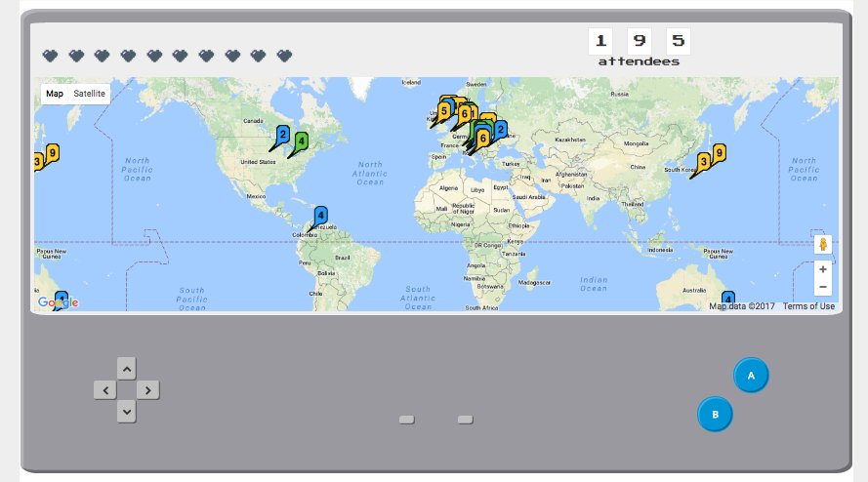Switch to the Satellite view tab
This screenshot has width=868, height=482.
pos(89,94)
